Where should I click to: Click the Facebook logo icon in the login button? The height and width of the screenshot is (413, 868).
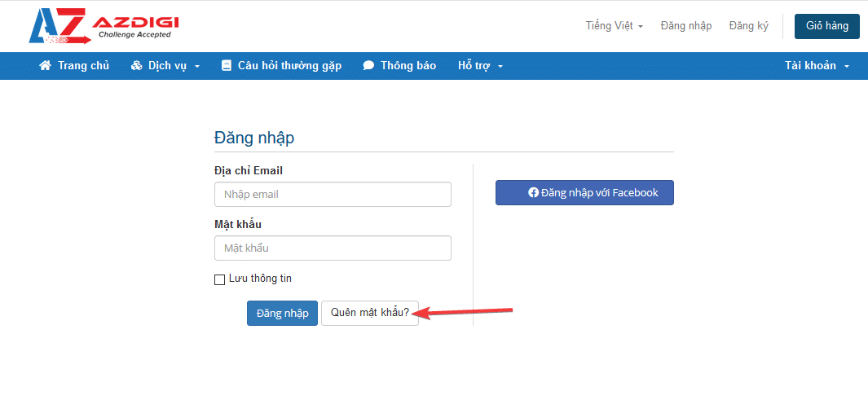533,193
